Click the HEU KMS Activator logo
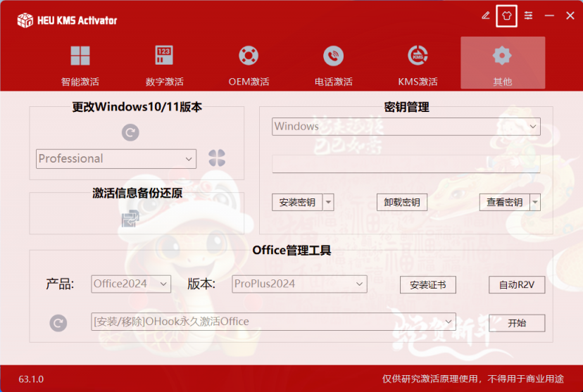This screenshot has height=392, width=583. click(x=25, y=20)
